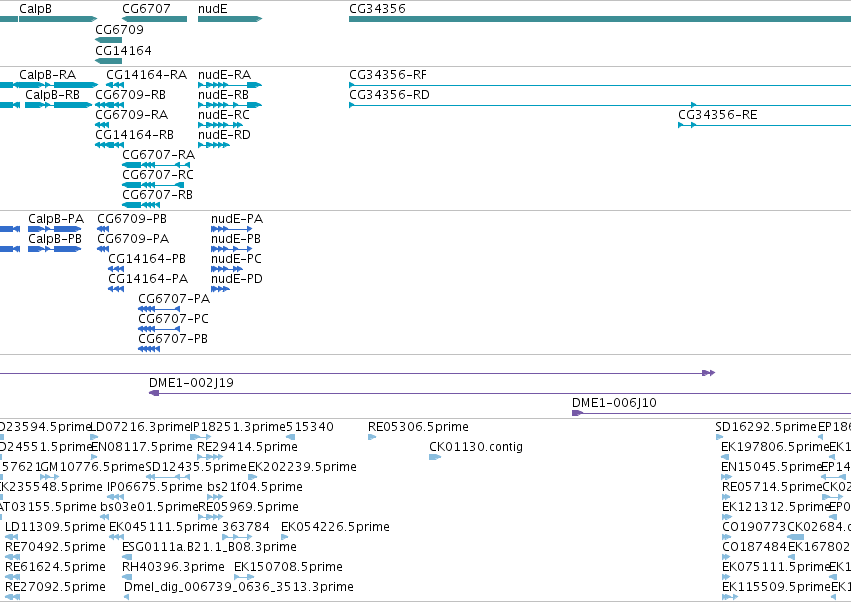
Task: Open the CG6707-PB protein label
Action: (x=173, y=339)
